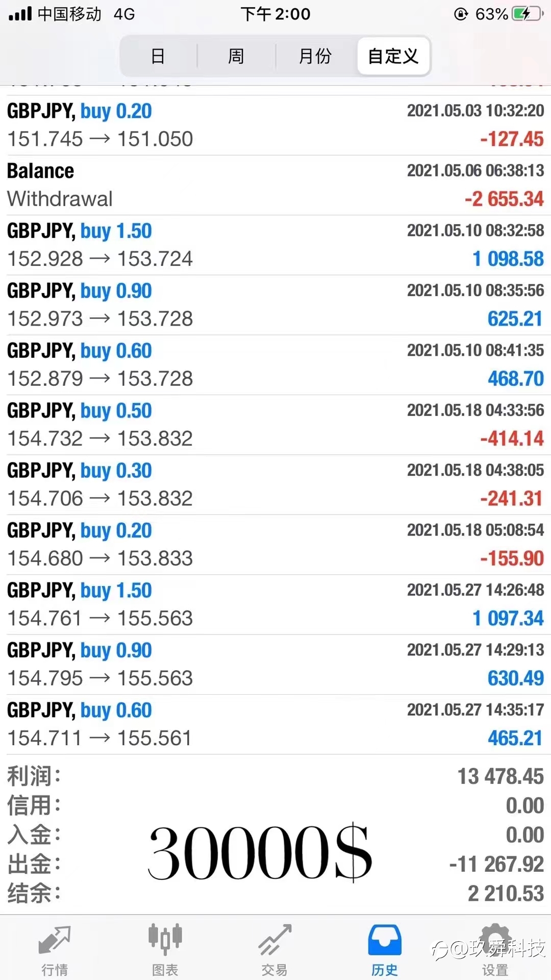
Task: Tap the cellular signal bars icon
Action: (20, 14)
